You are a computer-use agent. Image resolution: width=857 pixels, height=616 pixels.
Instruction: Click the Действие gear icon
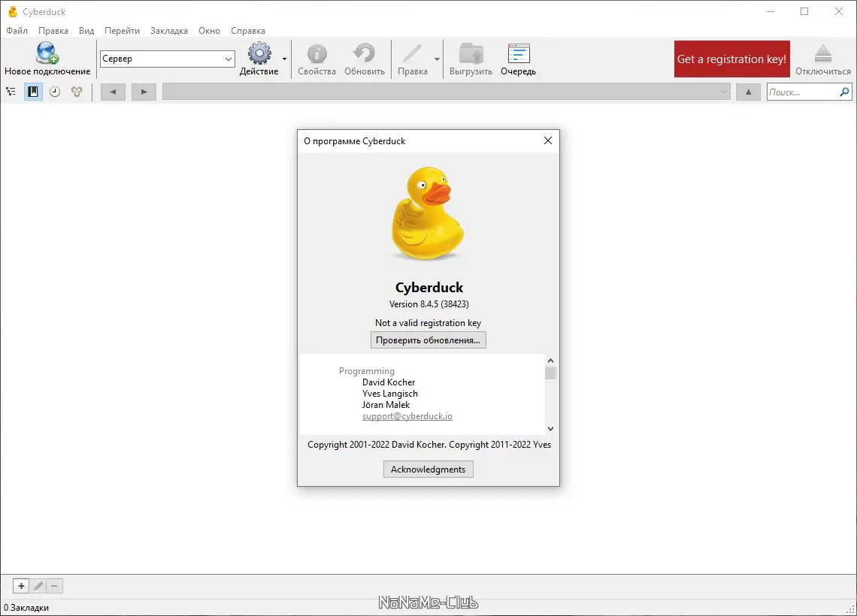click(259, 53)
